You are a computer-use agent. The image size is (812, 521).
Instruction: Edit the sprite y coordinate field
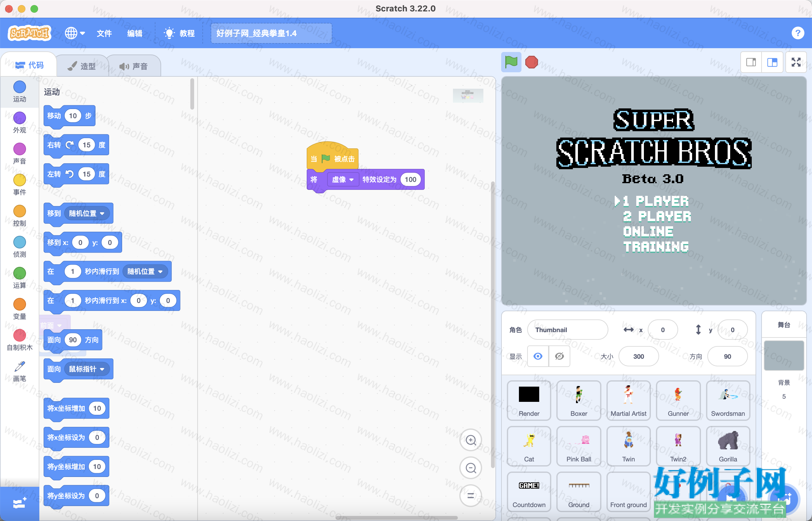pos(732,330)
